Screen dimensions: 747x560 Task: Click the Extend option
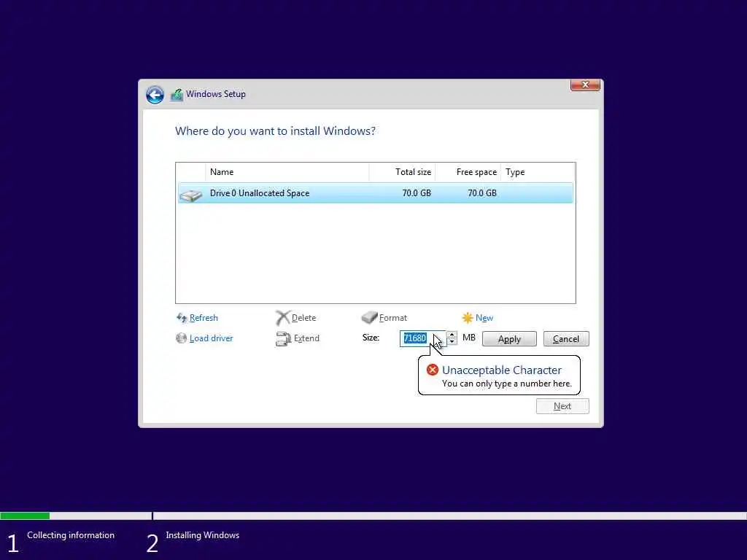(306, 338)
